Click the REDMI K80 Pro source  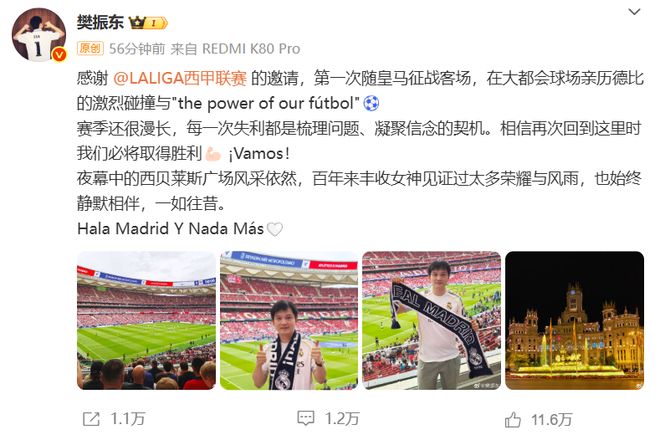tap(251, 49)
